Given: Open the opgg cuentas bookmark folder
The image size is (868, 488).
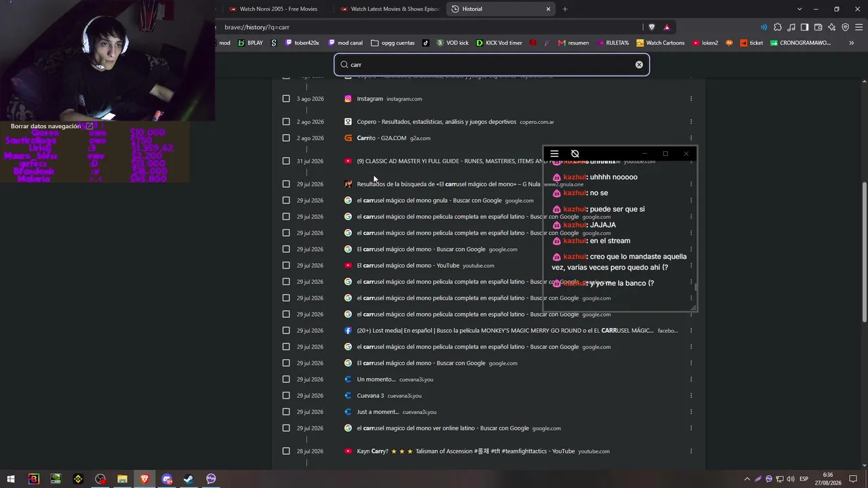Looking at the screenshot, I should 393,43.
